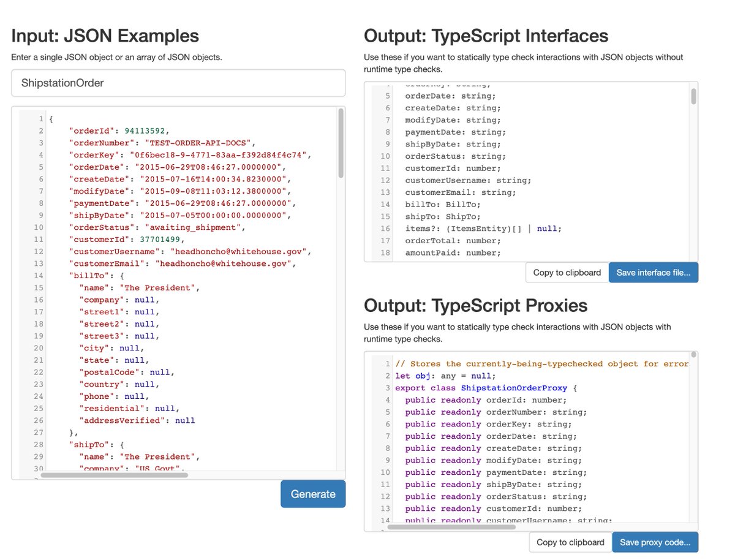
Task: Click the "customerId": 37701499 line
Action: pyautogui.click(x=129, y=240)
